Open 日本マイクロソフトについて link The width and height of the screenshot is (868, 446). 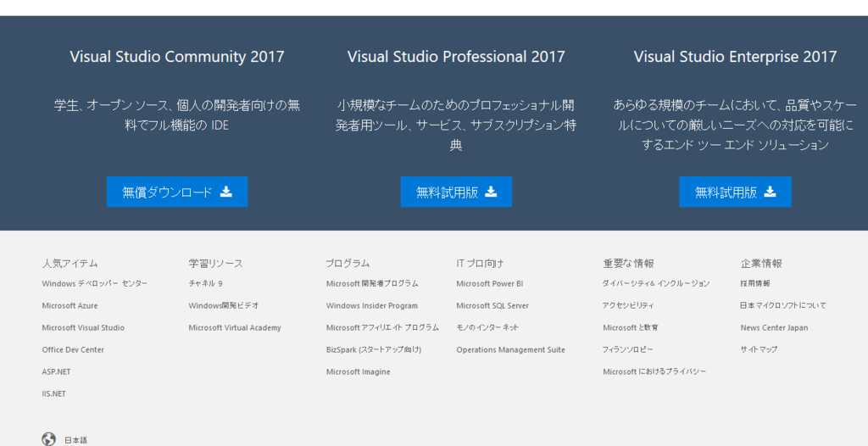point(783,306)
